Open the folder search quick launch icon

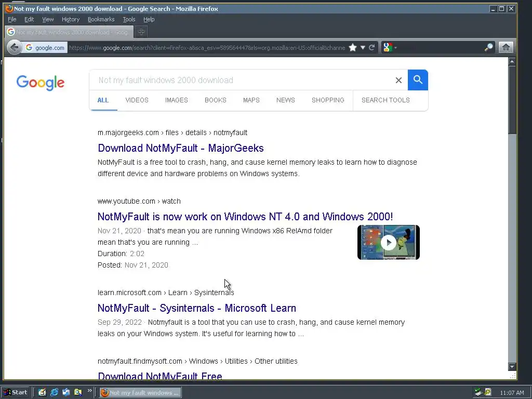point(78,393)
